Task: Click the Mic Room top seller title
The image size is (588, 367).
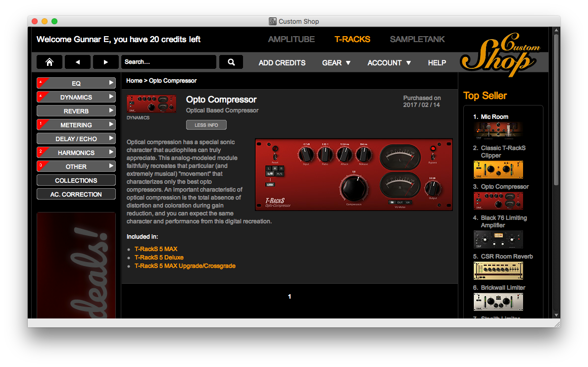Action: tap(494, 117)
